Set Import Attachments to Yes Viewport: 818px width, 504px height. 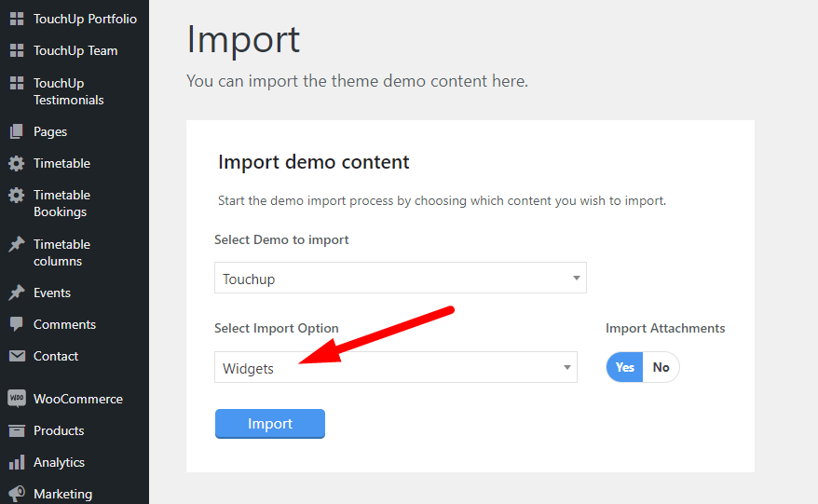click(x=624, y=367)
